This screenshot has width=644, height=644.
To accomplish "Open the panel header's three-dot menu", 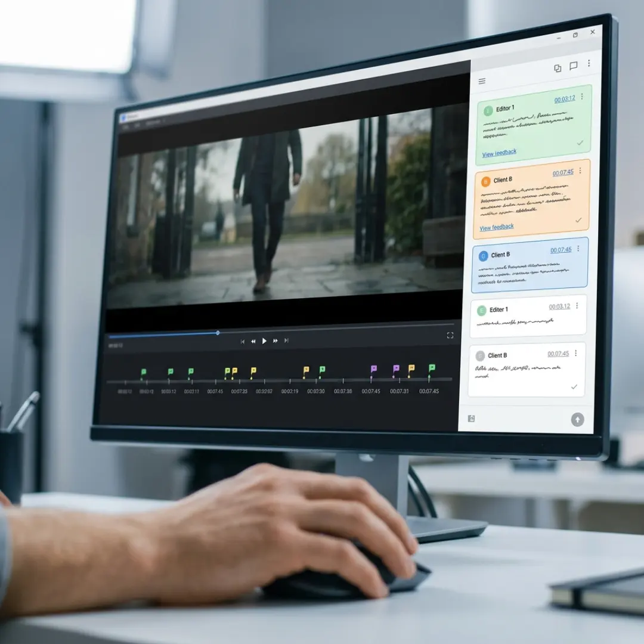I will tap(589, 63).
